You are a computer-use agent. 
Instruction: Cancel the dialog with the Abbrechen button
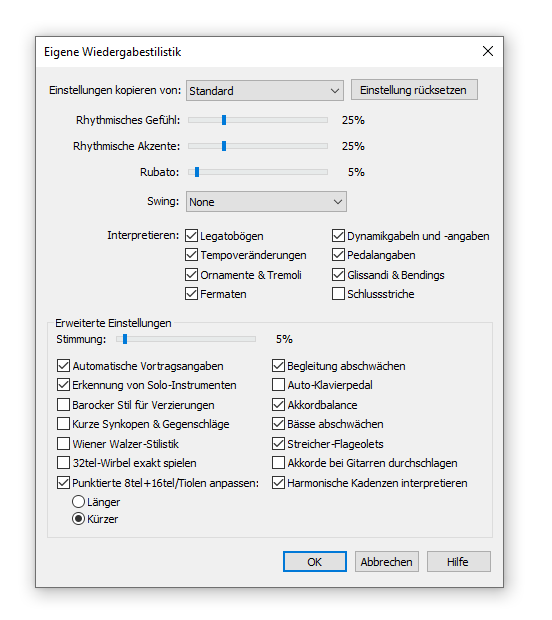(x=386, y=561)
